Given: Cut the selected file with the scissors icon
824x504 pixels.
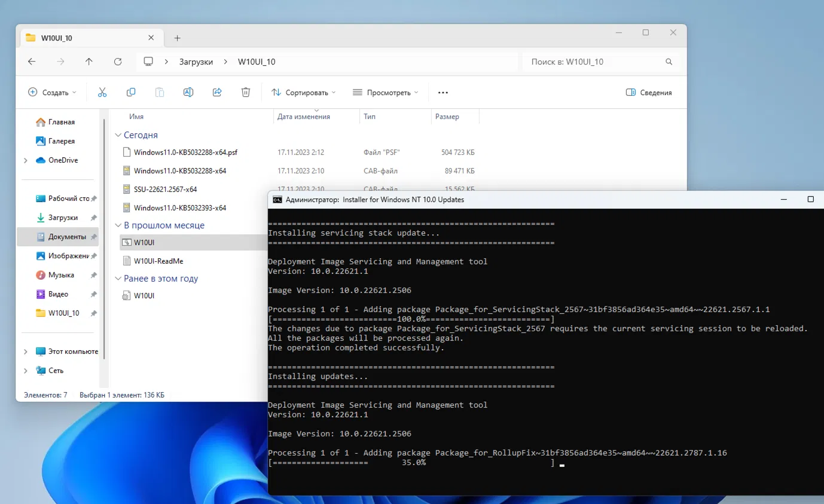Looking at the screenshot, I should [x=102, y=92].
